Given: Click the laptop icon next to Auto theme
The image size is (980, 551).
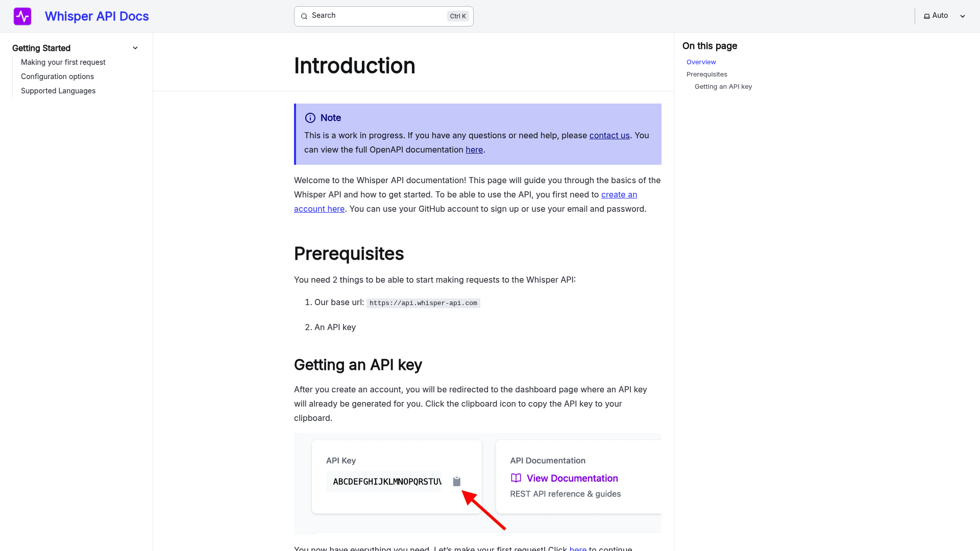Looking at the screenshot, I should [926, 15].
